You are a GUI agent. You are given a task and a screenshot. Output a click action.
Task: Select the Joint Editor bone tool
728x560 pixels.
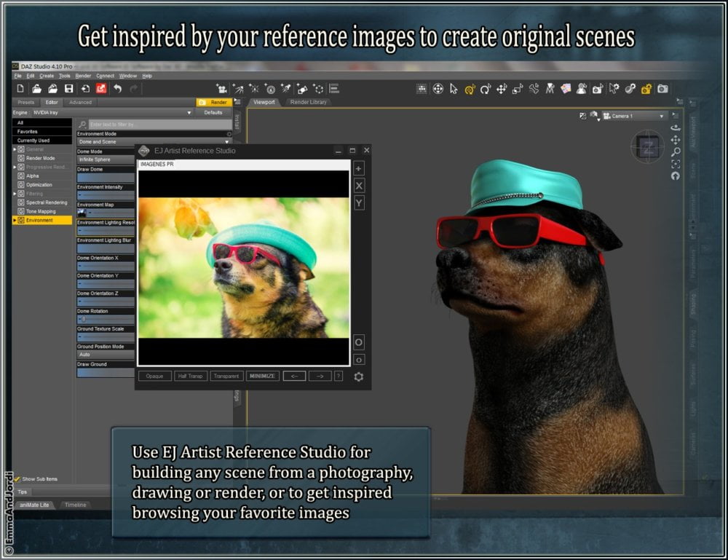coord(534,89)
